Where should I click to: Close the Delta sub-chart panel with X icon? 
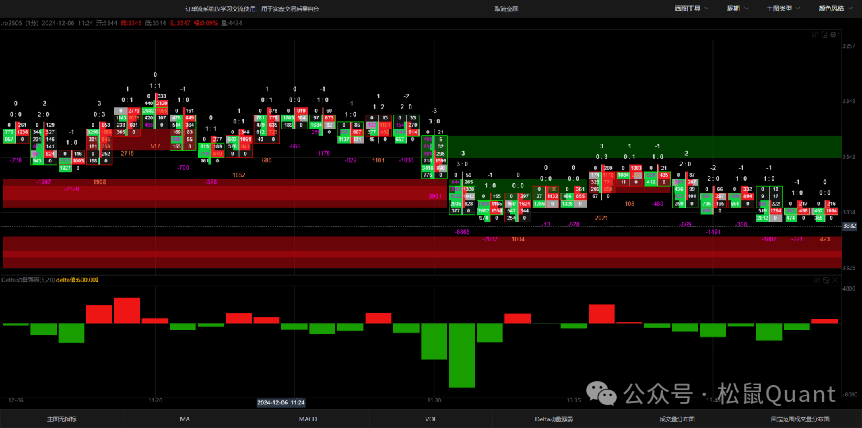coord(835,280)
